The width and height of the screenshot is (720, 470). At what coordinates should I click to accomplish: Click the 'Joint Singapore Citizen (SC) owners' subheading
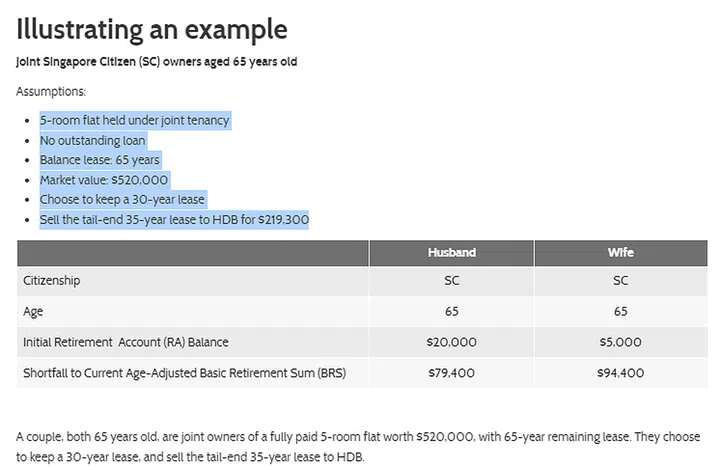click(x=156, y=62)
